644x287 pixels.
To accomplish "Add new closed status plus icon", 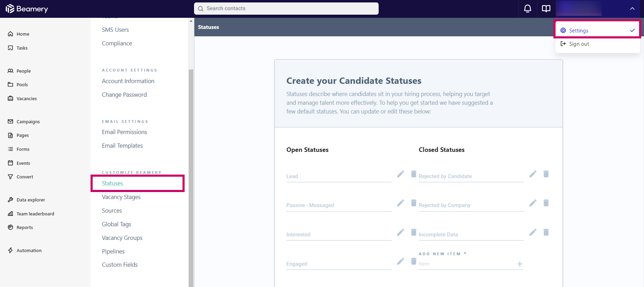I will (520, 264).
